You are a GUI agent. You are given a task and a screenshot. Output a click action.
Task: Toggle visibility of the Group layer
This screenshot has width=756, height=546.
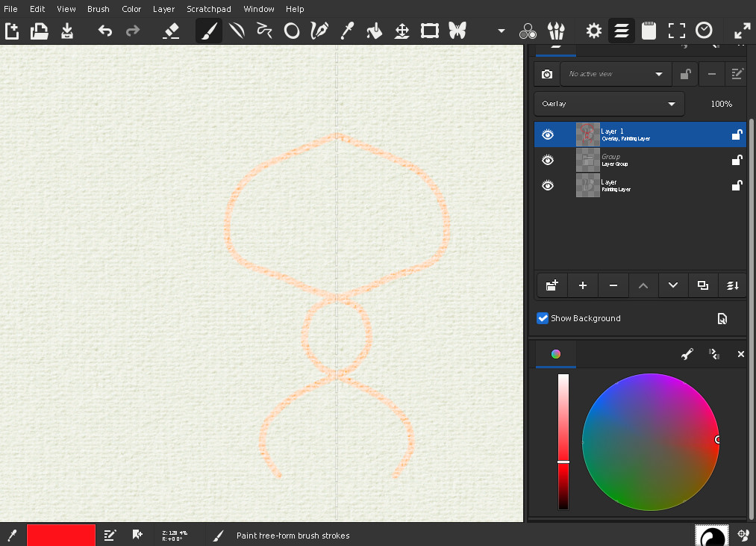(x=548, y=160)
